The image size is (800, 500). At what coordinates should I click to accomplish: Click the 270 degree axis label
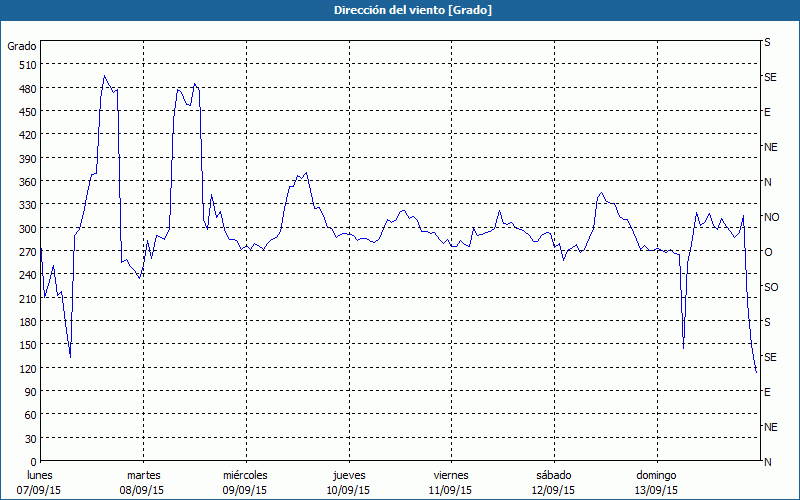[x=24, y=252]
